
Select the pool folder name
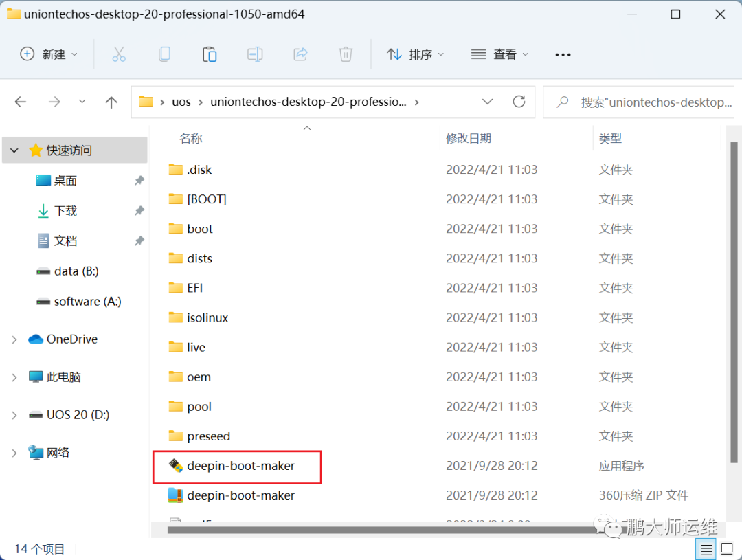pyautogui.click(x=199, y=407)
